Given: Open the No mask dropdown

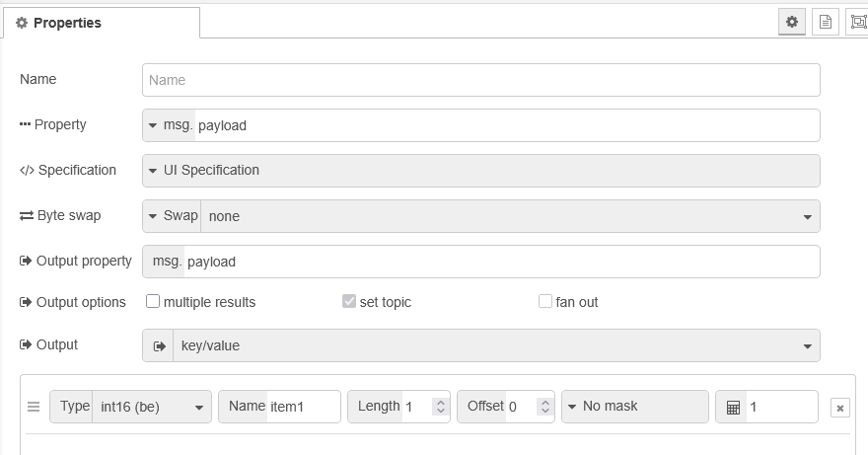Looking at the screenshot, I should click(x=634, y=407).
